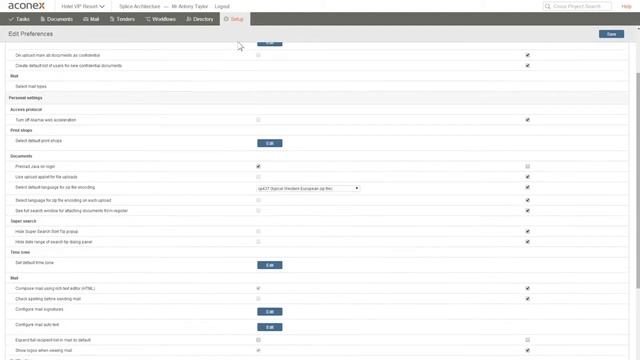Click Edit for mail signatures
Viewport: 640px width, 360px height.
click(269, 312)
